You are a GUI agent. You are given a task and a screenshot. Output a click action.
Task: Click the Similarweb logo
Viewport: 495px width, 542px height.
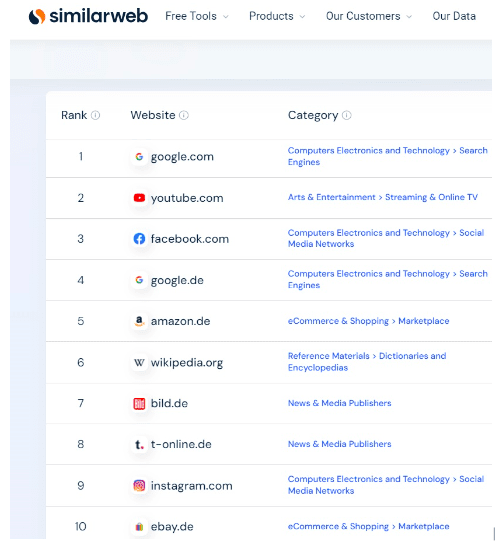click(x=88, y=16)
